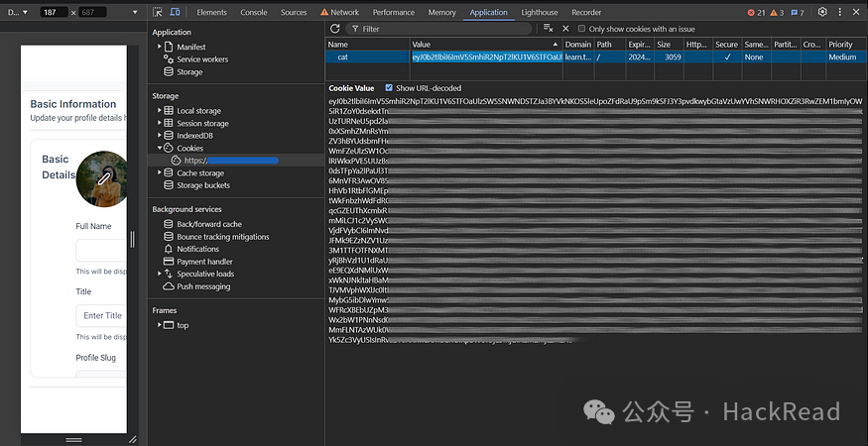
Task: Open the DevTools more options menu
Action: pos(840,12)
